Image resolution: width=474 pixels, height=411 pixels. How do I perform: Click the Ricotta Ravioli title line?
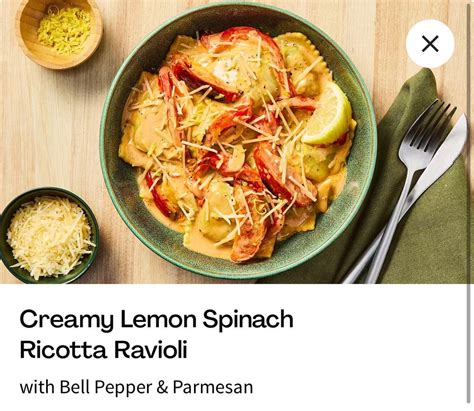point(104,350)
